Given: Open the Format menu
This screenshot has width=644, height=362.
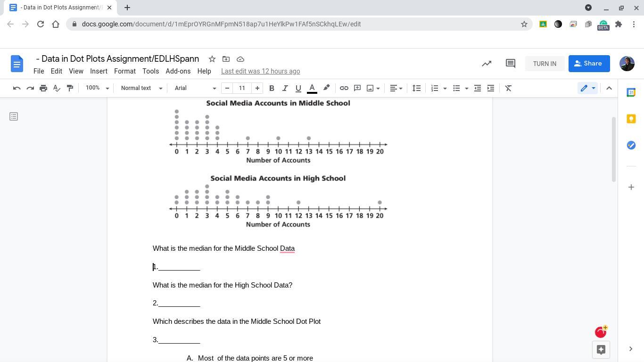Looking at the screenshot, I should tap(125, 71).
